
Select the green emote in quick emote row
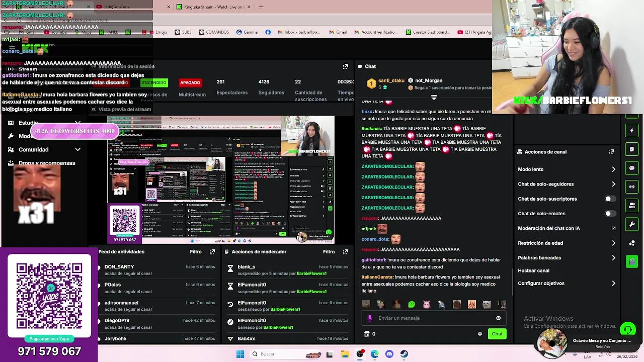[x=412, y=304]
